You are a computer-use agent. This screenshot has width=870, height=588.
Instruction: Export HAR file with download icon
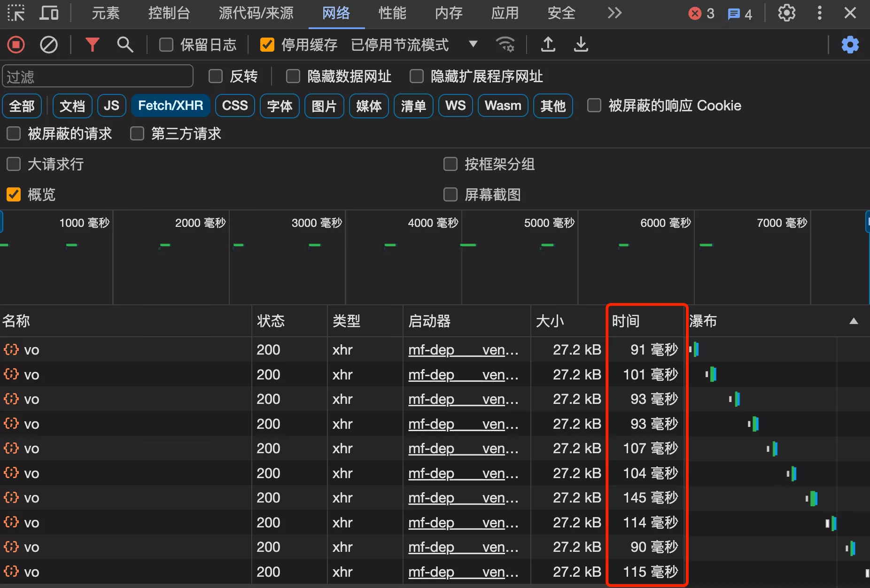(x=581, y=45)
